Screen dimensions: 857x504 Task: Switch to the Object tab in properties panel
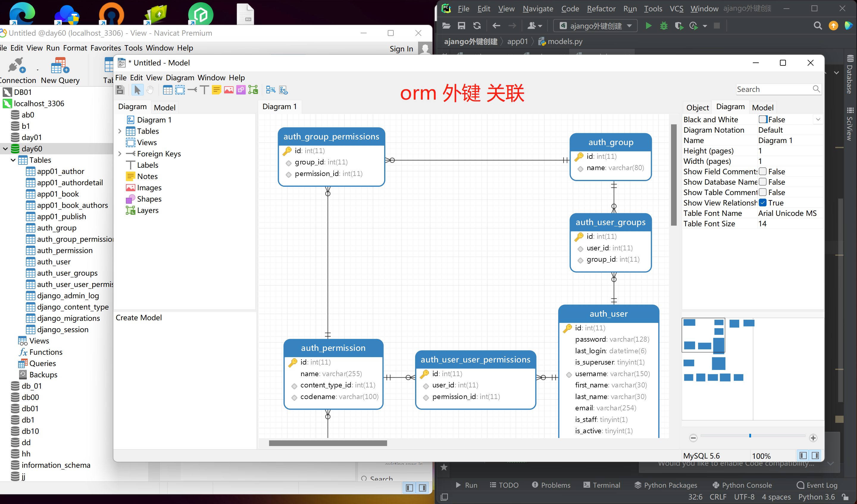click(697, 107)
